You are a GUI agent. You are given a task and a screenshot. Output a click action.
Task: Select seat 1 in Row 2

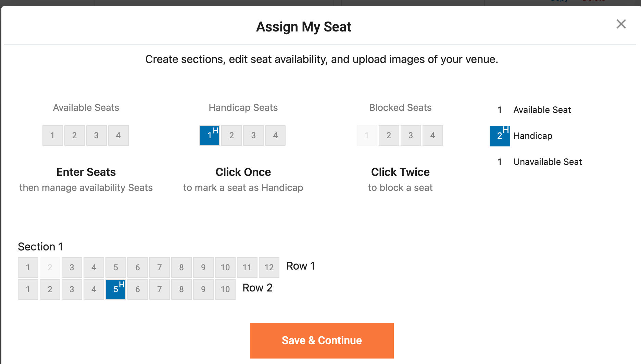[28, 289]
